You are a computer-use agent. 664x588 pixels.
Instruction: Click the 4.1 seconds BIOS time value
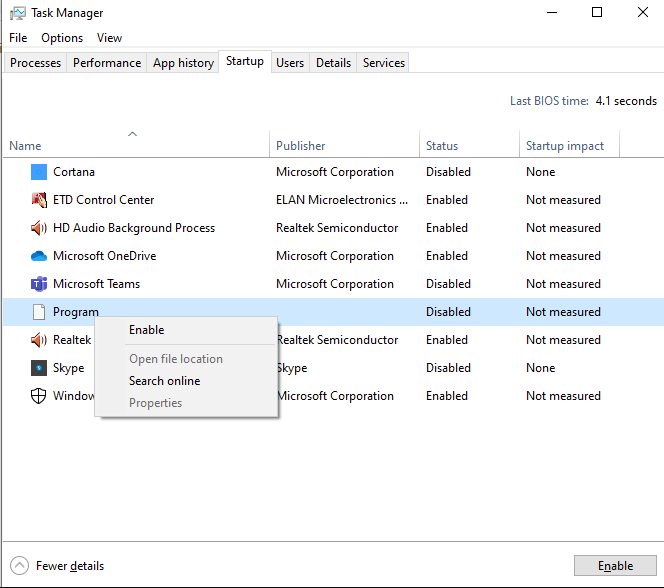(x=626, y=101)
